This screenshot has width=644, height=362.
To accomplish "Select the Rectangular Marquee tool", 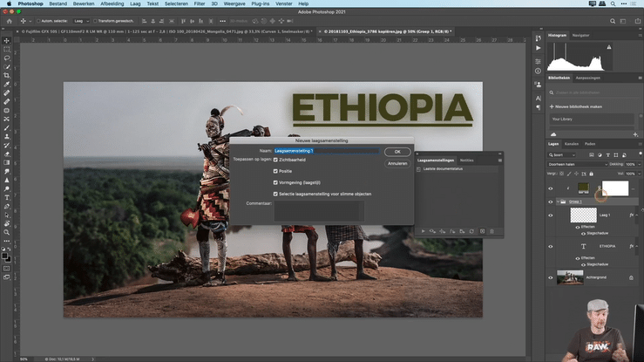I will click(x=7, y=50).
